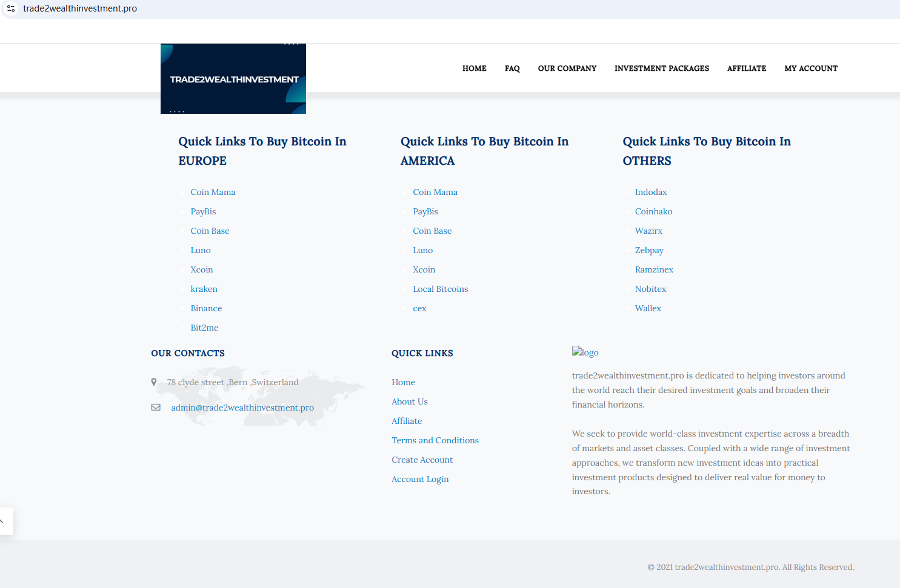This screenshot has height=588, width=900.
Task: Open the FAQ menu item
Action: coord(512,68)
